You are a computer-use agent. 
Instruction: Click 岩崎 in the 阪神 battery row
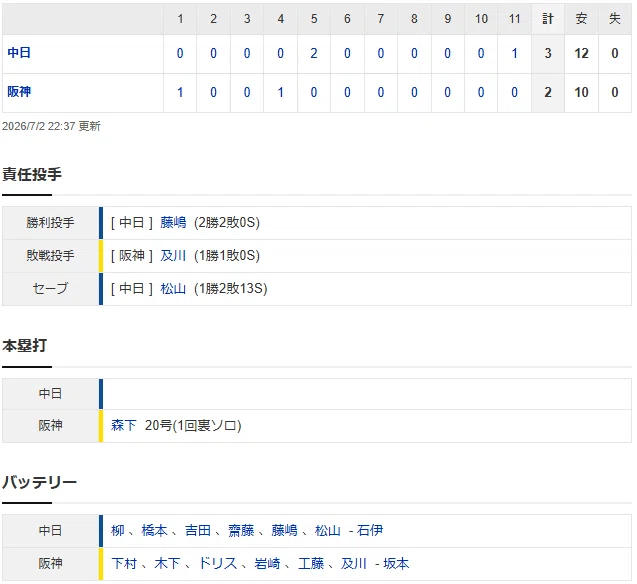click(267, 563)
